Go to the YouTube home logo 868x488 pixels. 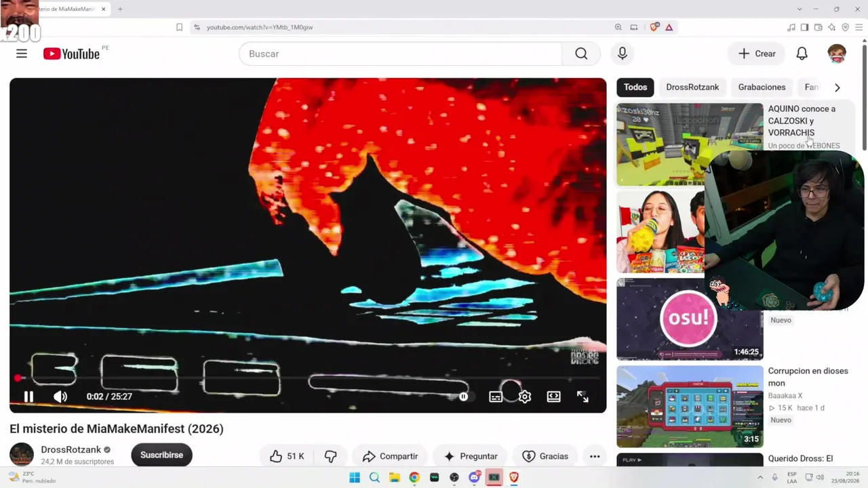click(x=71, y=54)
